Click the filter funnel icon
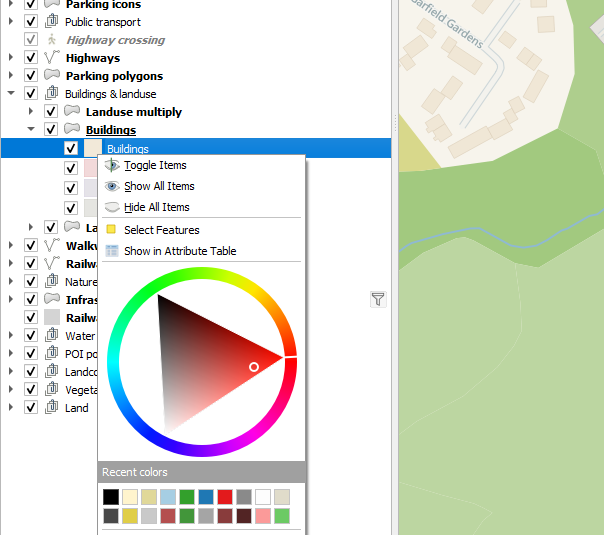The width and height of the screenshot is (604, 535). [x=378, y=298]
